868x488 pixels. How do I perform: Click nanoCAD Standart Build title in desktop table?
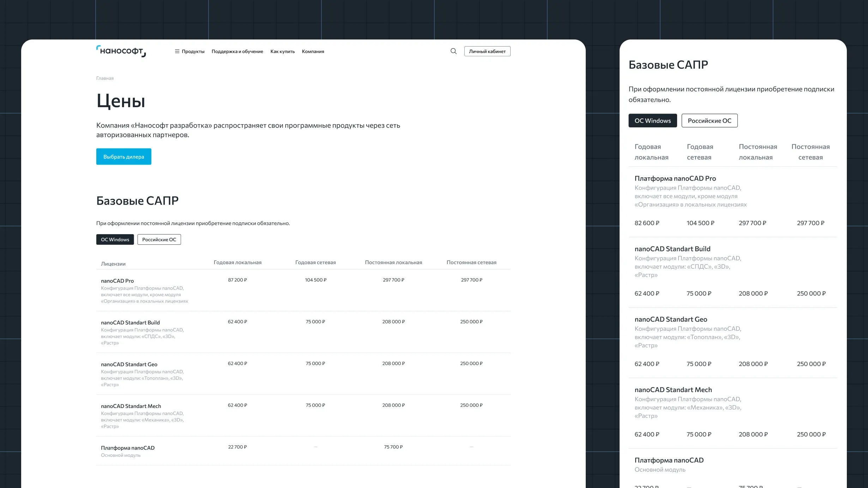click(131, 323)
